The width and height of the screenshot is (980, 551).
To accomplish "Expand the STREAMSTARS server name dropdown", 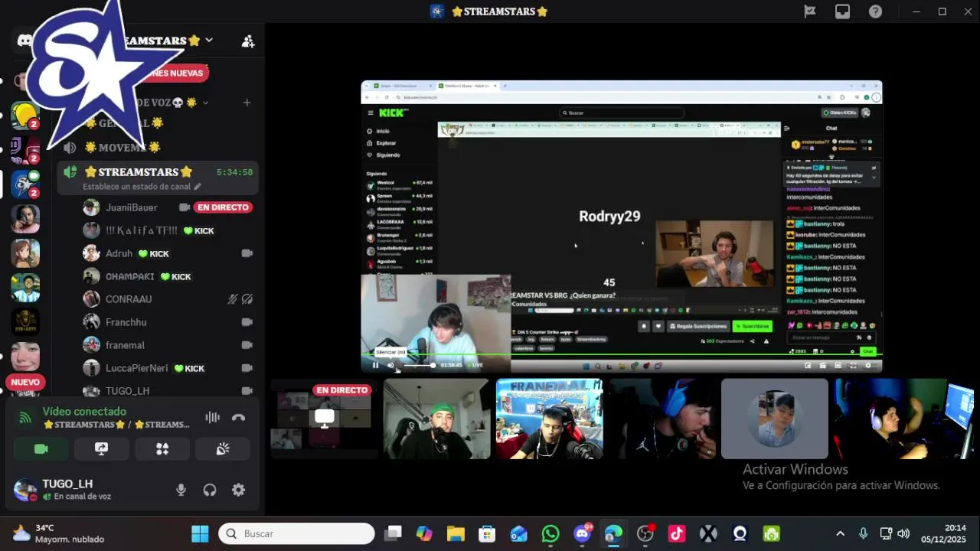I will tap(209, 40).
